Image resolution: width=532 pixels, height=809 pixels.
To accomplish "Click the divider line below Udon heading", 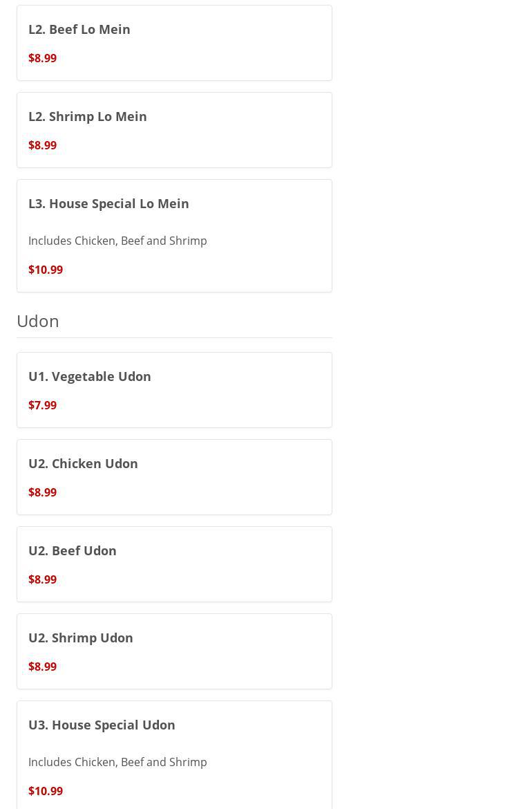I will tap(174, 338).
